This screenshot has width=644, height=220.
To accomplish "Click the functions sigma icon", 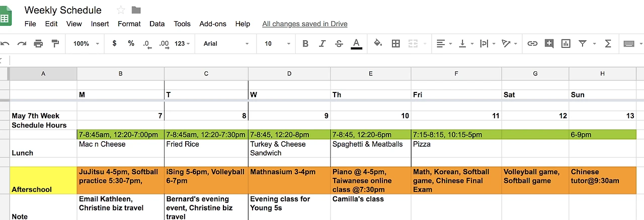I will coord(608,44).
